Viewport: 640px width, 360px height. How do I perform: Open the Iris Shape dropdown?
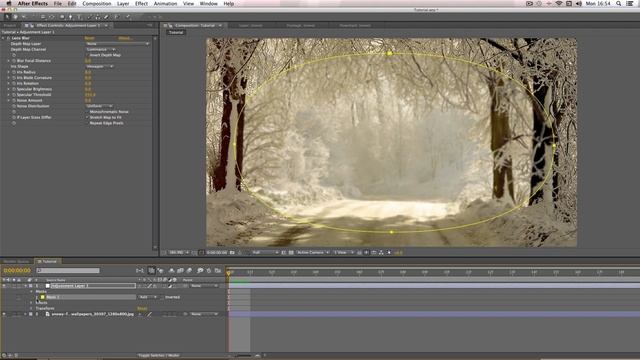point(100,66)
